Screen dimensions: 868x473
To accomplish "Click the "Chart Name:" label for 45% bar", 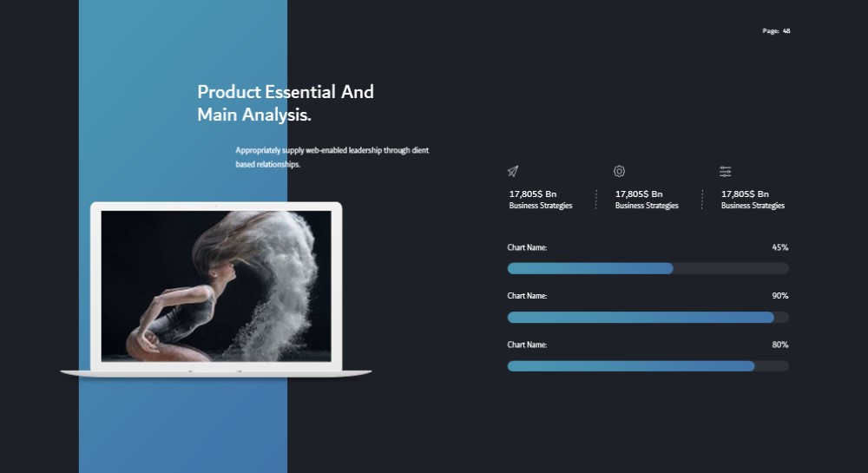I will tap(527, 247).
